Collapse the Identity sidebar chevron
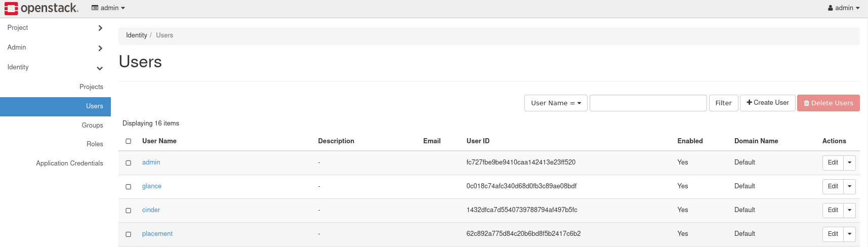Image resolution: width=868 pixels, height=247 pixels. 100,68
